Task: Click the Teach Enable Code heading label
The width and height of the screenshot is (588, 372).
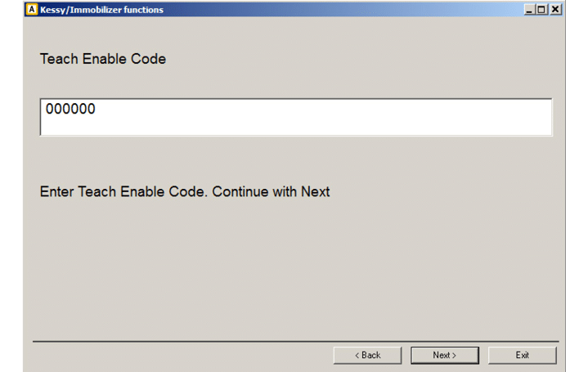Action: pyautogui.click(x=103, y=59)
